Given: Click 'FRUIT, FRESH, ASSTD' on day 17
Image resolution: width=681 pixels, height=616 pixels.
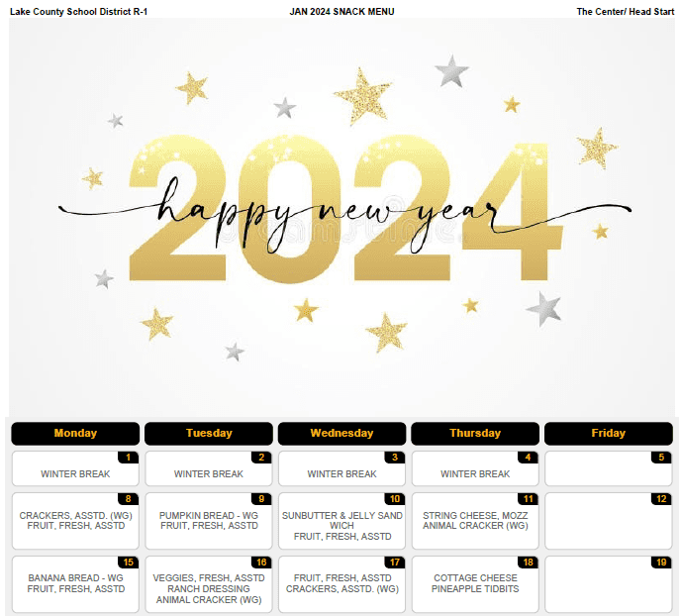Looking at the screenshot, I should coord(342,578).
